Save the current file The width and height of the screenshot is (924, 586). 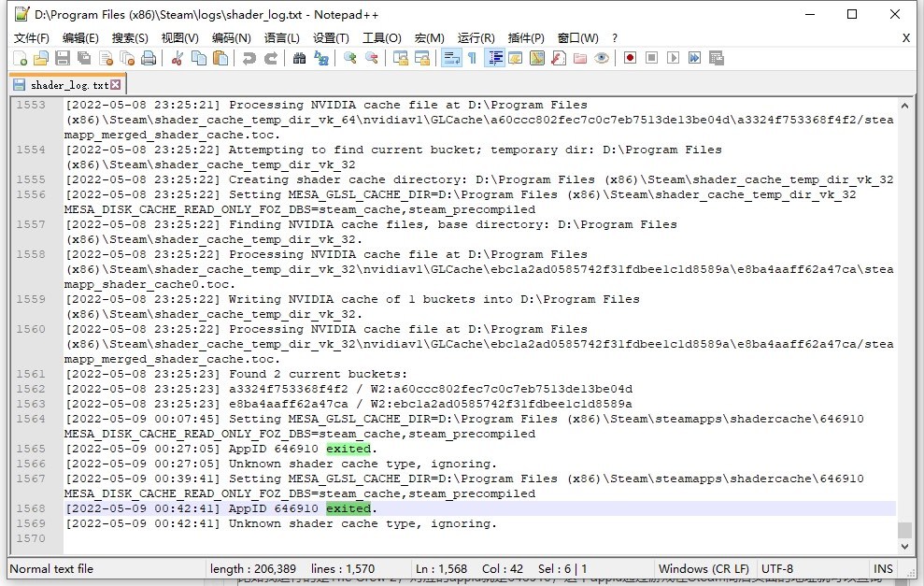(63, 58)
